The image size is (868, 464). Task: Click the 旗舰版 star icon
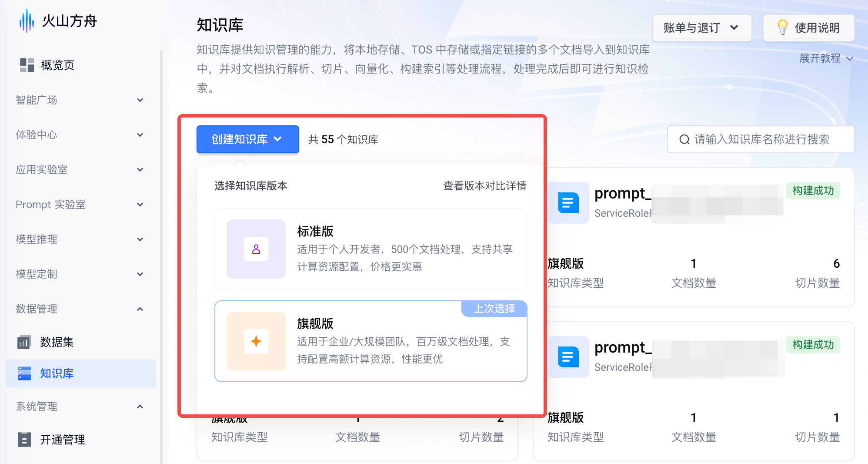[256, 341]
